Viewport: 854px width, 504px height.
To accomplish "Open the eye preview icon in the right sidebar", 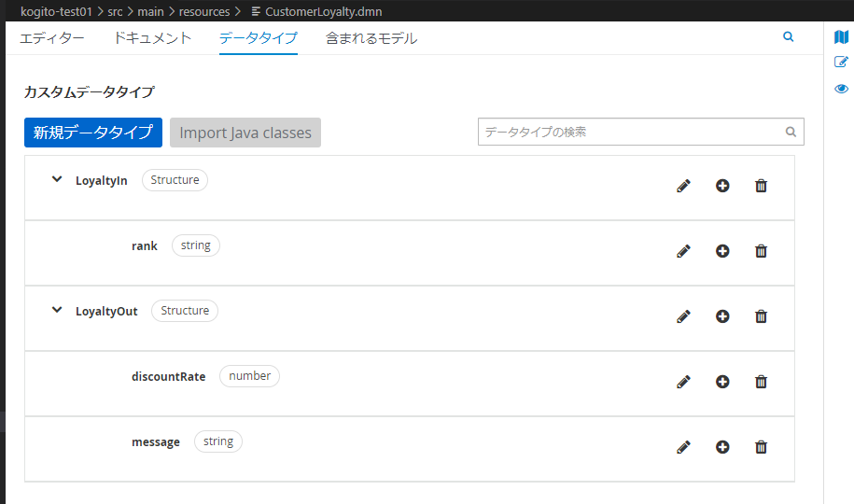I will click(841, 89).
